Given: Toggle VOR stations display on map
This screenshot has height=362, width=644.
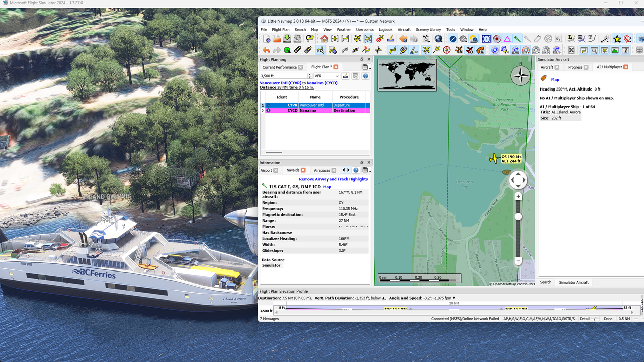Looking at the screenshot, I should tap(486, 39).
